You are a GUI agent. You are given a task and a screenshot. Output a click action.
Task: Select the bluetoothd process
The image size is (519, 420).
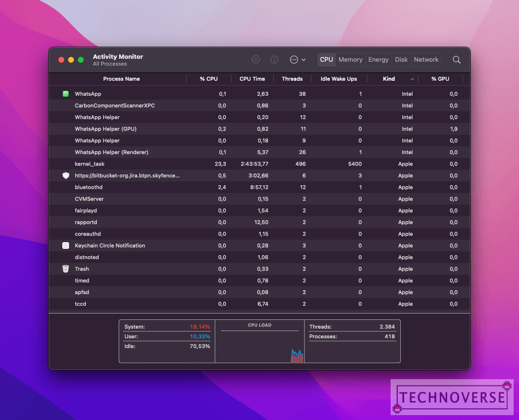[x=89, y=187]
